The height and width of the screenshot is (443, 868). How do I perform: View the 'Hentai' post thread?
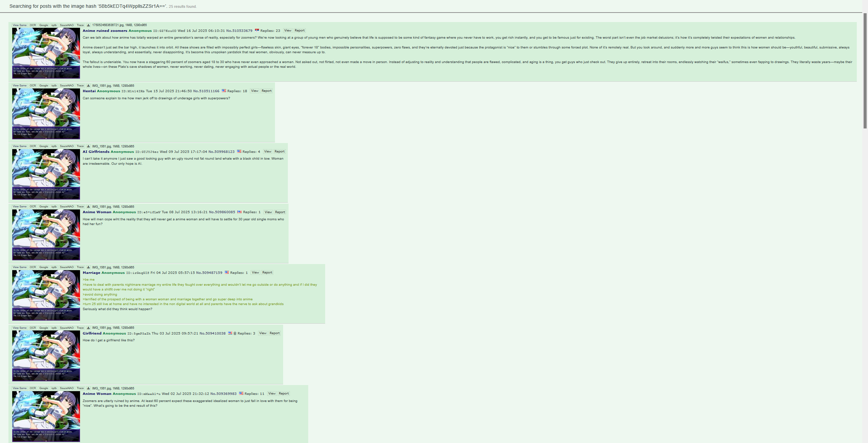pos(255,91)
